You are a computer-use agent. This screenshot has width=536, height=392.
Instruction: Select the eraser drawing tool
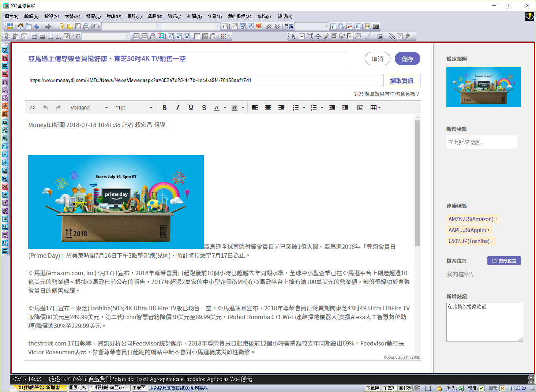click(x=326, y=36)
